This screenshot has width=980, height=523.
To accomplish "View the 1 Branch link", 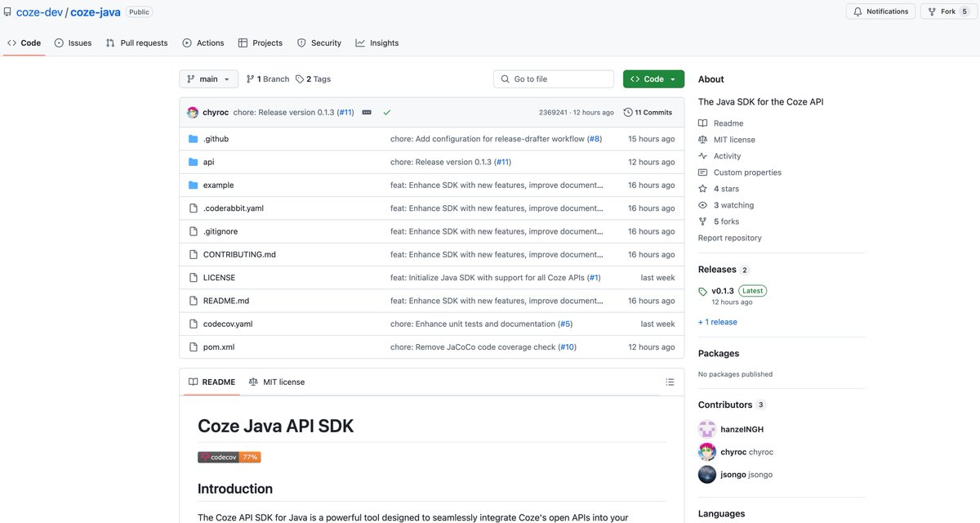I will [268, 79].
